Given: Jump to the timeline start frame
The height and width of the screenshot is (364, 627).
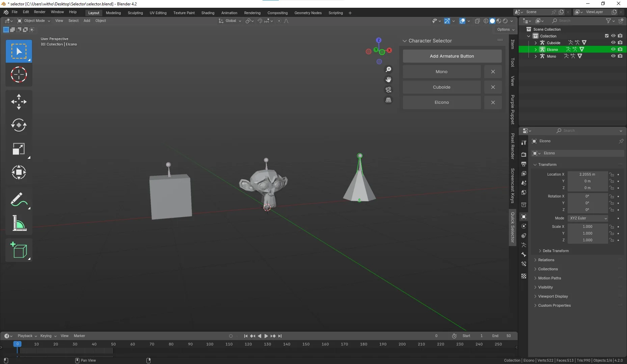Looking at the screenshot, I should coord(246,336).
